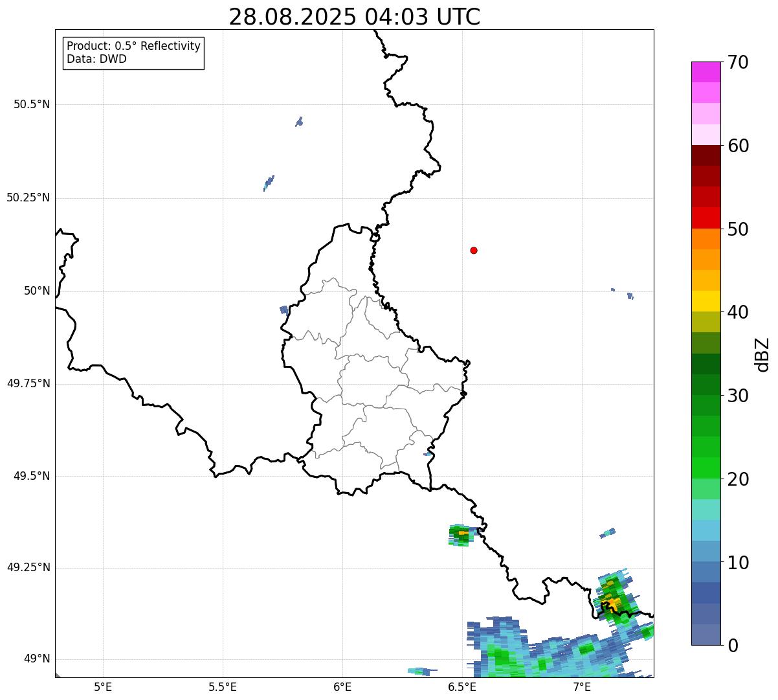Click the small blue echo near 50.45°N
This screenshot has width=778, height=700.
click(299, 121)
